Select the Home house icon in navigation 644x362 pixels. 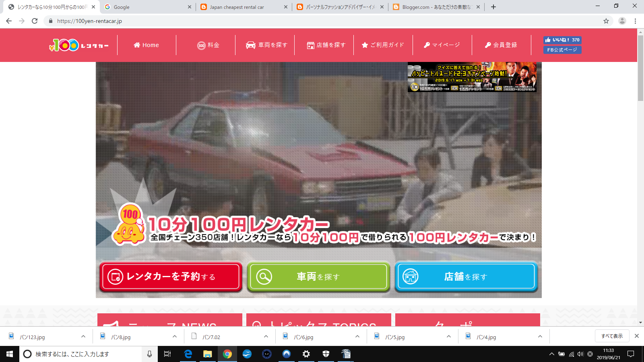(x=137, y=45)
